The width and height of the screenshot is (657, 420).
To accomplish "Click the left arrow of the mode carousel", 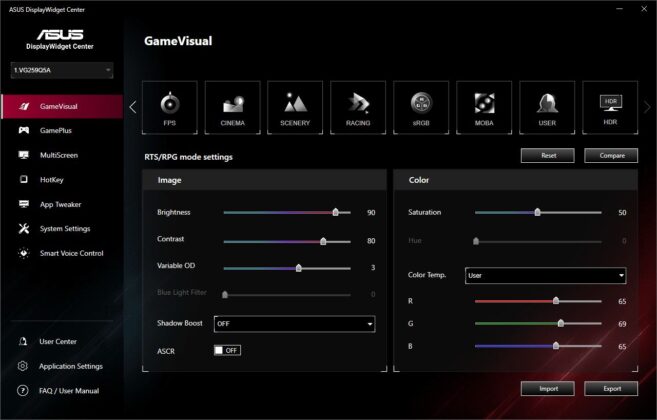I will [133, 107].
